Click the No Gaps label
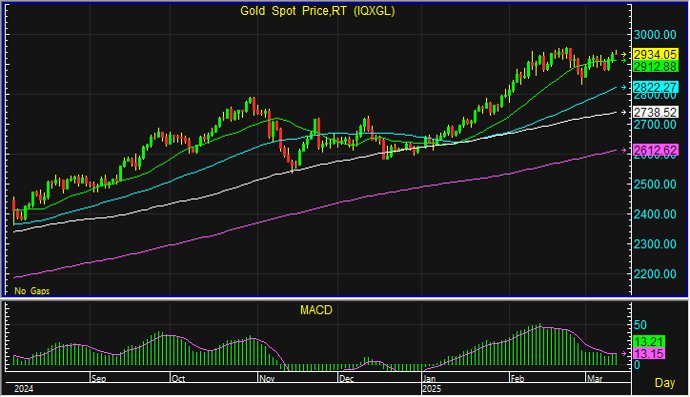This screenshot has width=690, height=397. [32, 291]
